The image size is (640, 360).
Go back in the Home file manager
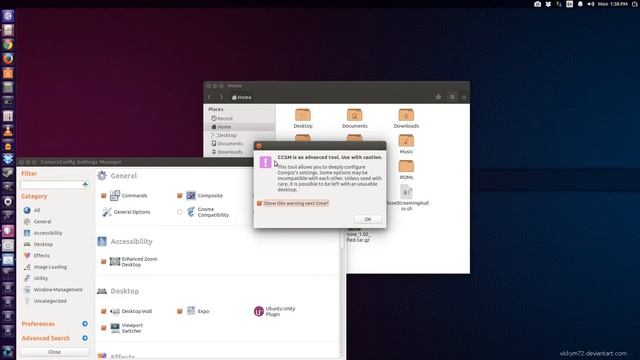click(x=210, y=97)
